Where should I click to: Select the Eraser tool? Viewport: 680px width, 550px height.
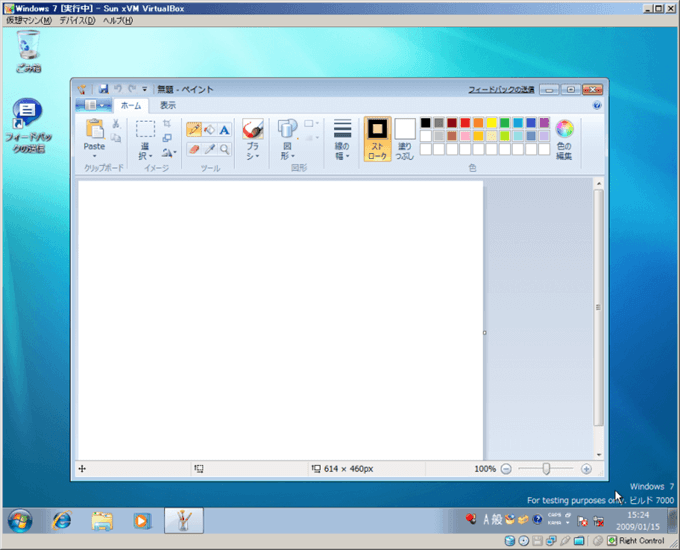click(x=194, y=149)
